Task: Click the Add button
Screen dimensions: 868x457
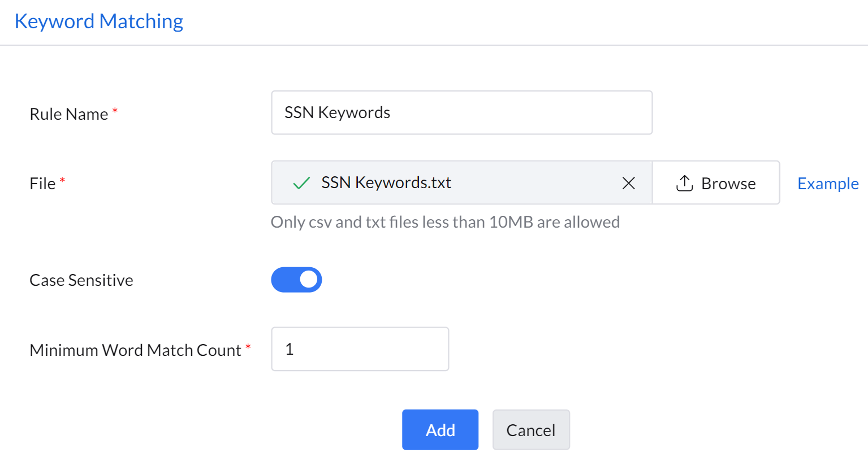Action: coord(440,430)
